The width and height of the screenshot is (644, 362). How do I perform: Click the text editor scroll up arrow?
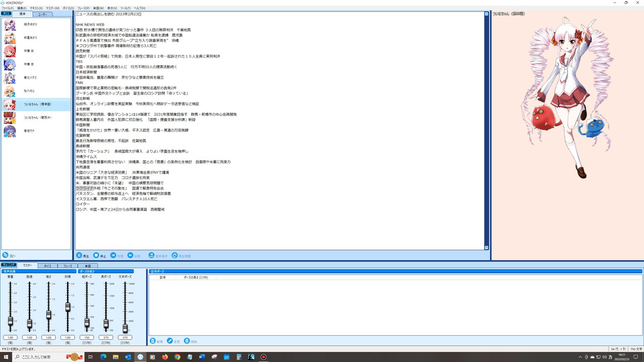pos(486,14)
